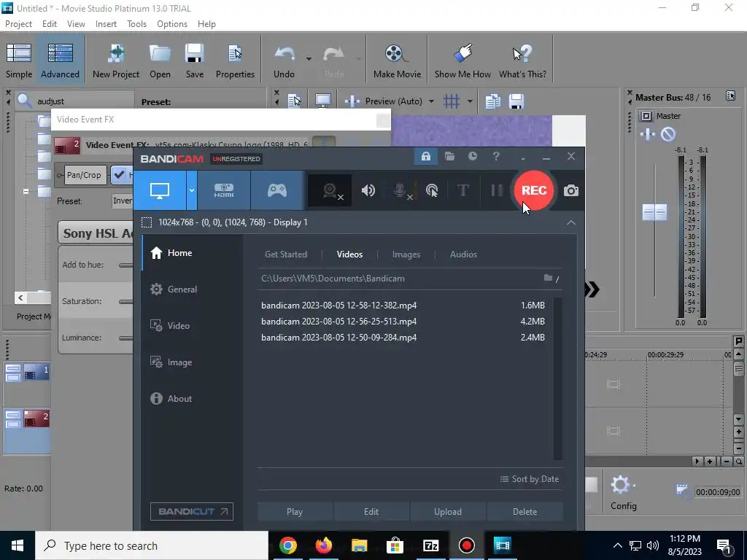This screenshot has width=747, height=560.
Task: Click the Bandicam lock icon
Action: (425, 156)
